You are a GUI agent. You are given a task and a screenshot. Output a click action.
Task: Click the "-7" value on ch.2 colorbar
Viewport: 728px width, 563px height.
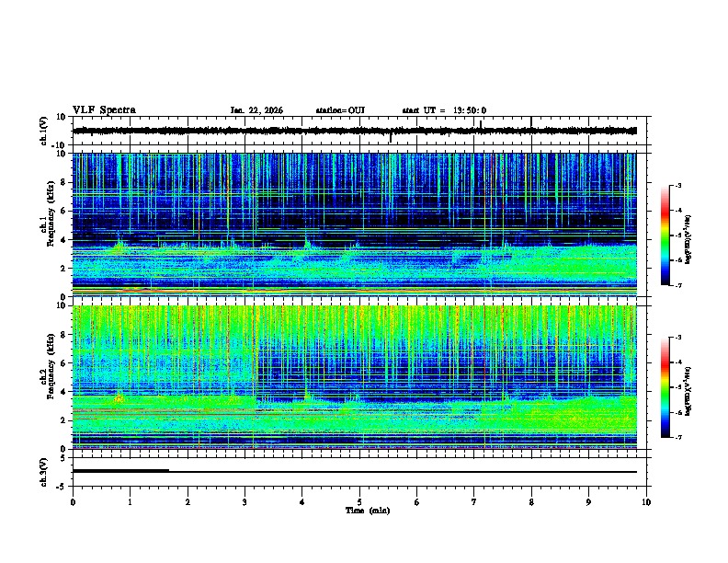pos(678,437)
